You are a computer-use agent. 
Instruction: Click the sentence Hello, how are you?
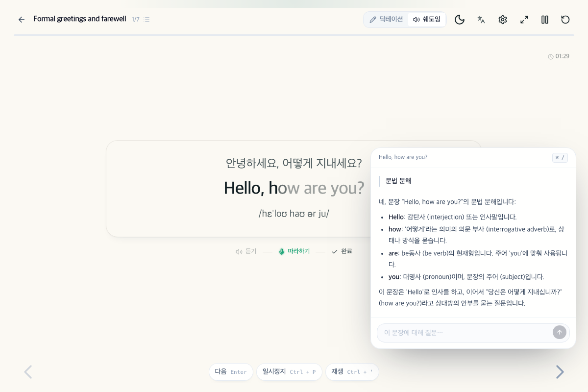click(x=294, y=188)
